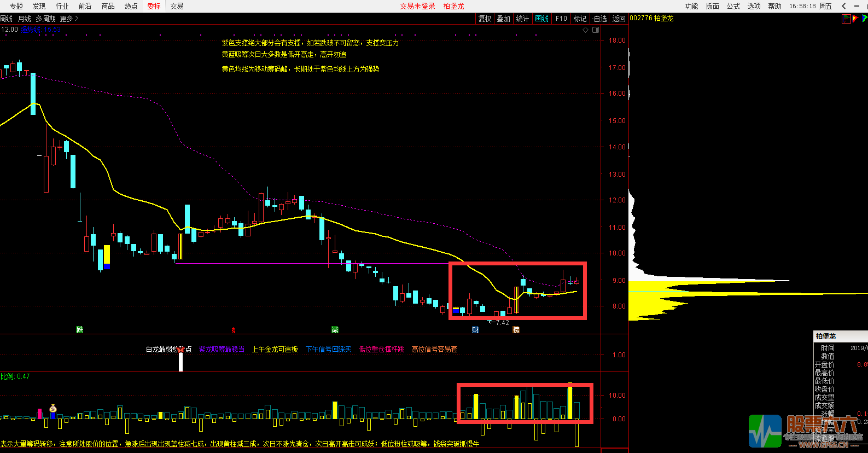Click the 画线 drawing tools button
The height and width of the screenshot is (453, 868).
point(542,19)
